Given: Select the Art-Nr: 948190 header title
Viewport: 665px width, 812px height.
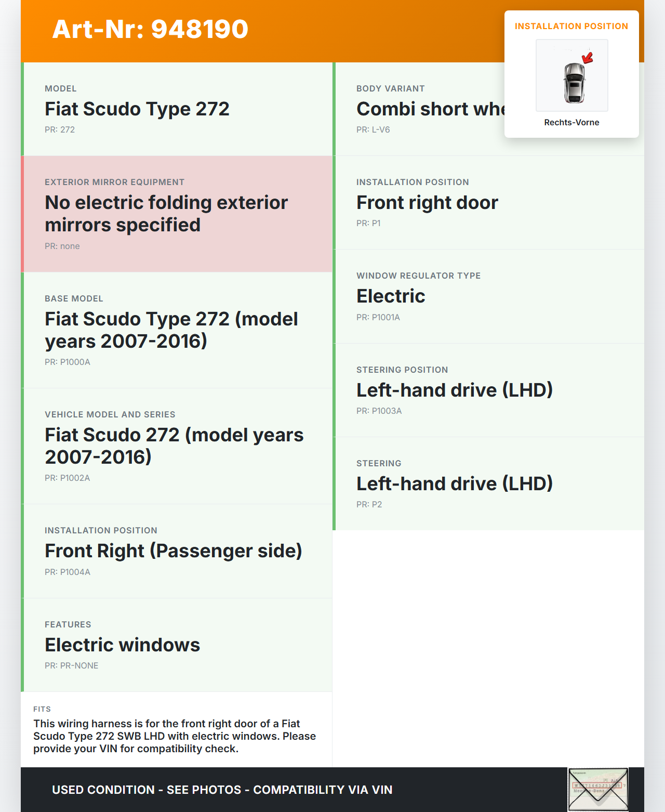Looking at the screenshot, I should click(150, 29).
